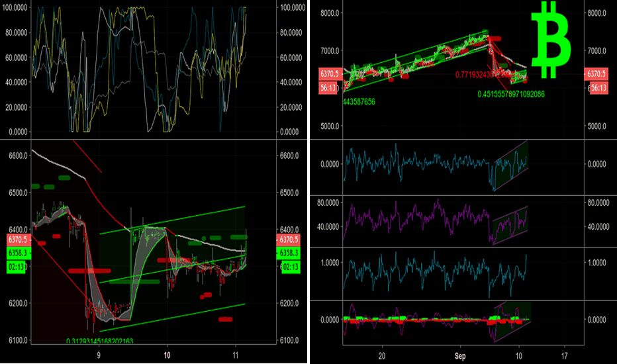Screen dimensions: 617x364
Task: Click date label 11 on left chart time axis
Action: click(x=235, y=355)
